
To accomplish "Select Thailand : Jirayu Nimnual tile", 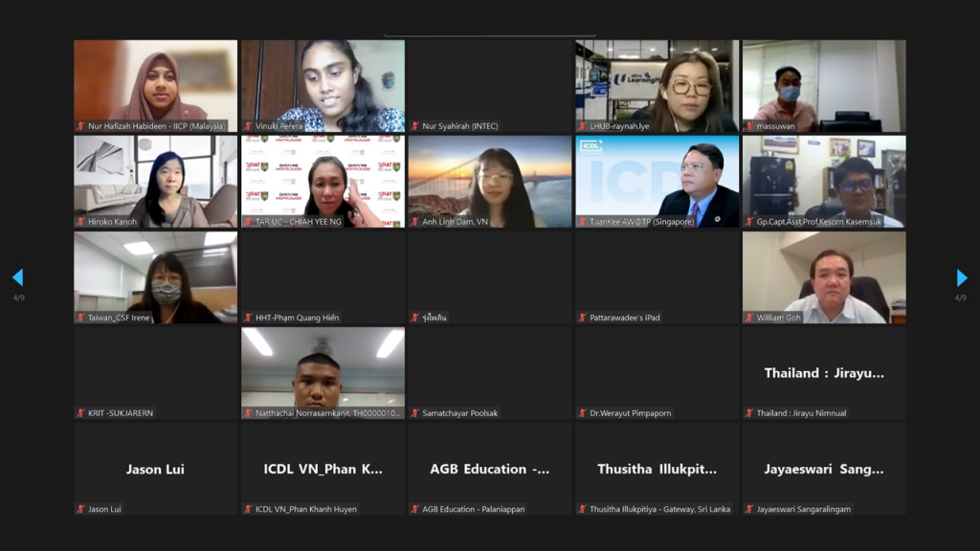I will pyautogui.click(x=824, y=373).
